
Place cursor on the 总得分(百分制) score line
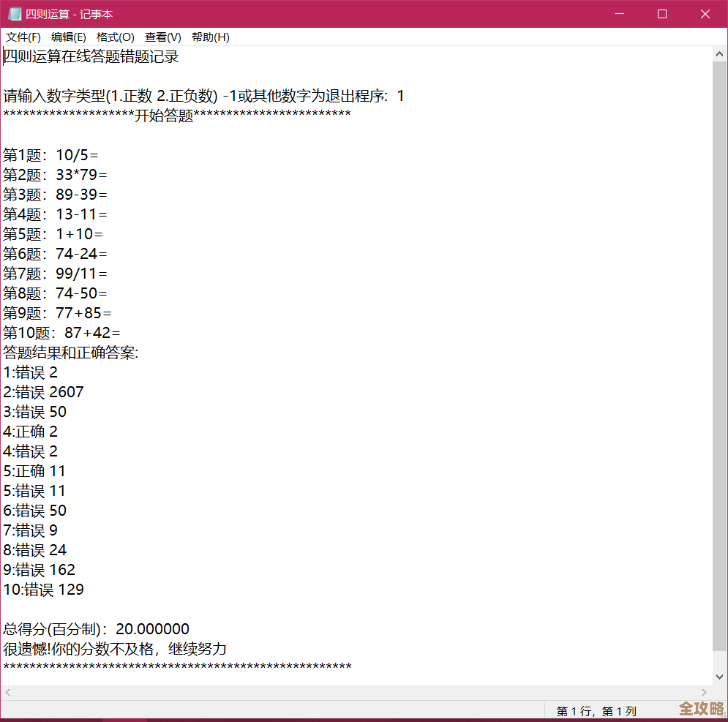tap(95, 628)
